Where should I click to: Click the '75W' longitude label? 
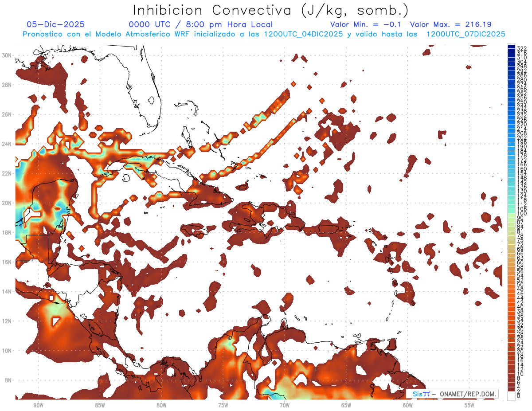(x=223, y=406)
